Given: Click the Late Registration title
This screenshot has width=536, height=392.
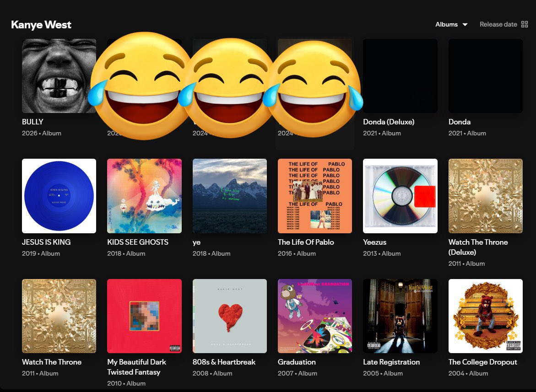Looking at the screenshot, I should pos(391,362).
